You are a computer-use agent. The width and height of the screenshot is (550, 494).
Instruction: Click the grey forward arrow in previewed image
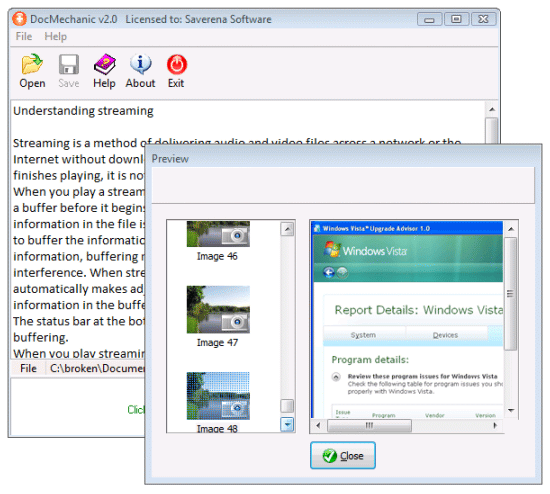tap(342, 272)
